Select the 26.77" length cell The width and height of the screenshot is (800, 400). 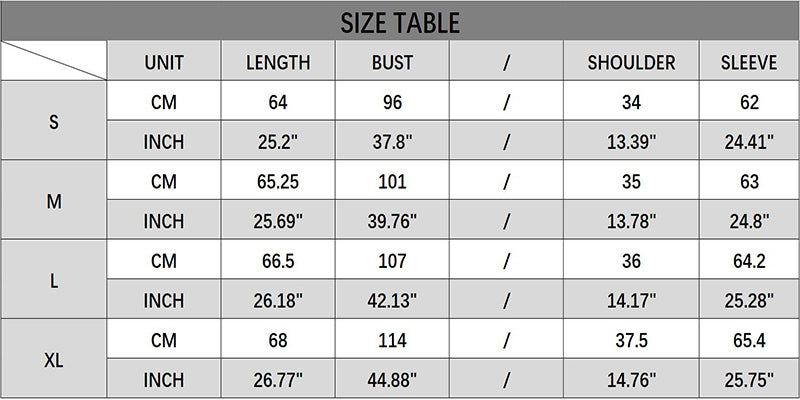tap(278, 380)
